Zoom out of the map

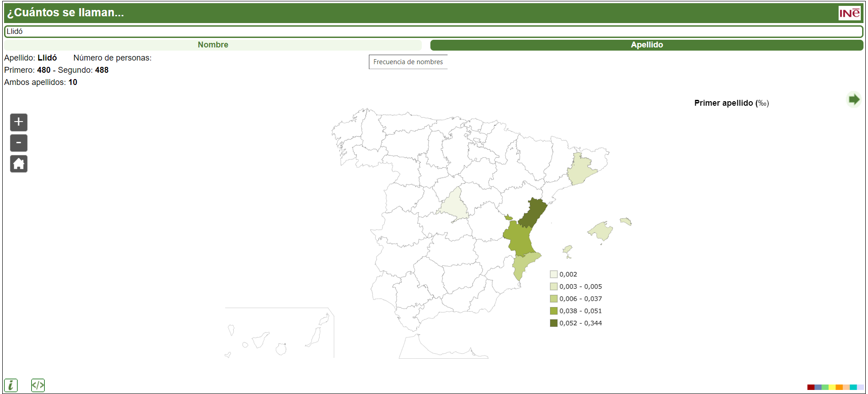click(x=19, y=143)
